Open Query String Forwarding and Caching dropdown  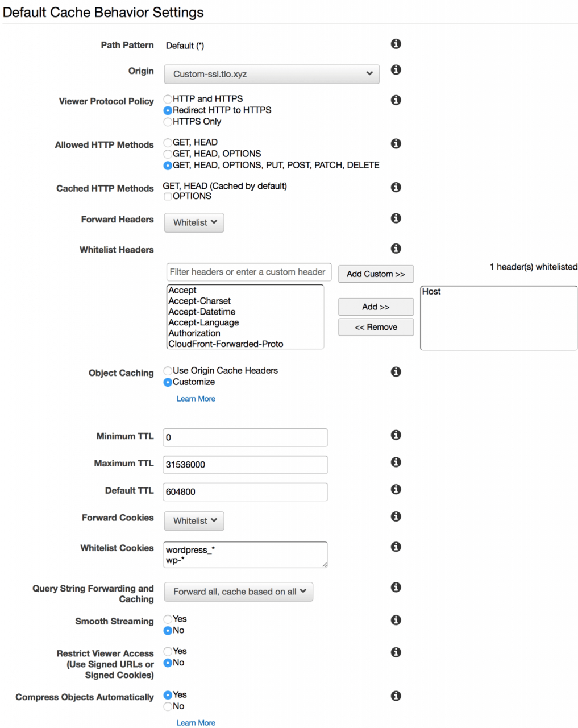click(x=239, y=591)
